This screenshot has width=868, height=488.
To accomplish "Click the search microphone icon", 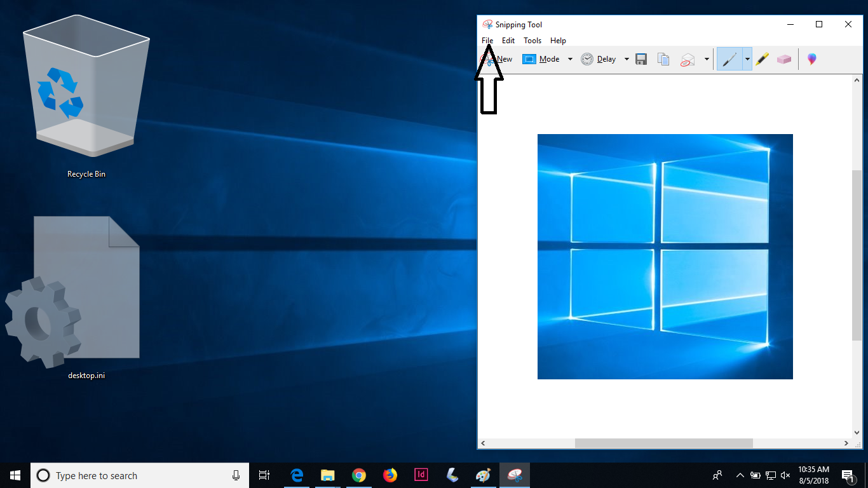I will click(236, 475).
